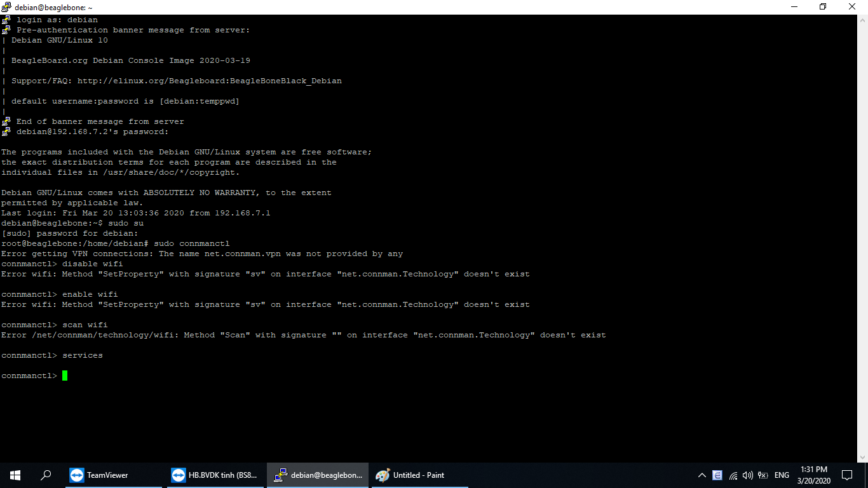Screen dimensions: 868x488
Task: Click the '/usr/share/doc/*/copyright' line
Action: click(121, 172)
